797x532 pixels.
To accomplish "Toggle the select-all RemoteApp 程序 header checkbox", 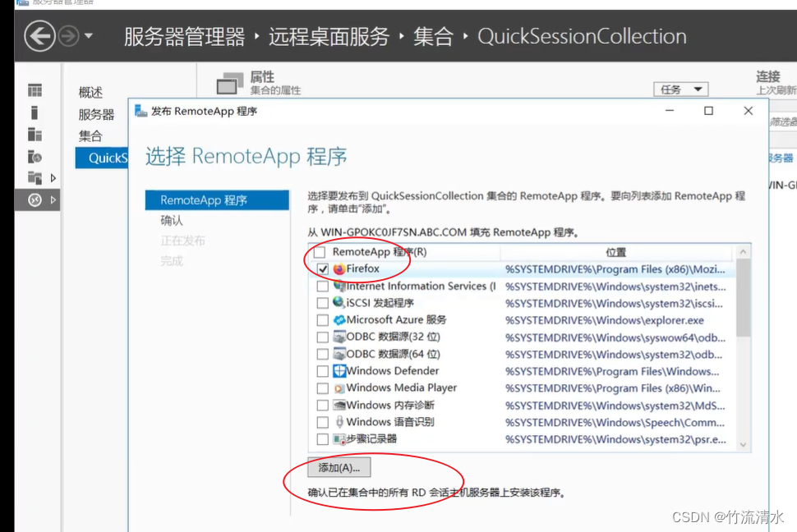I will 320,252.
